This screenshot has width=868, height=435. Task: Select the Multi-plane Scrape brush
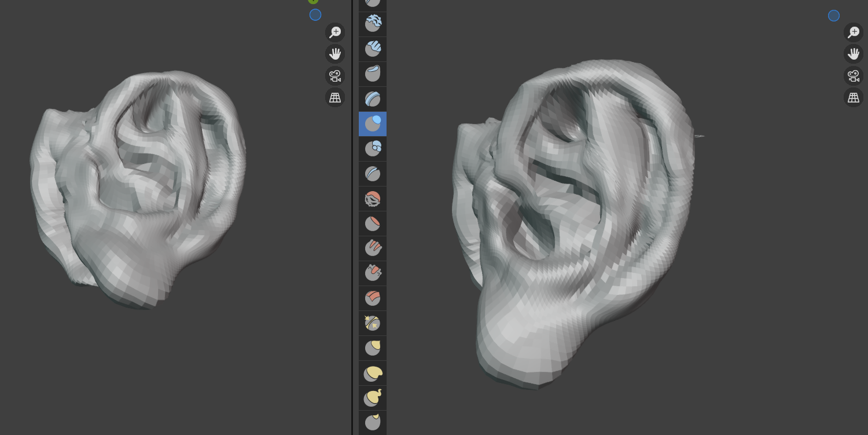pos(373,298)
